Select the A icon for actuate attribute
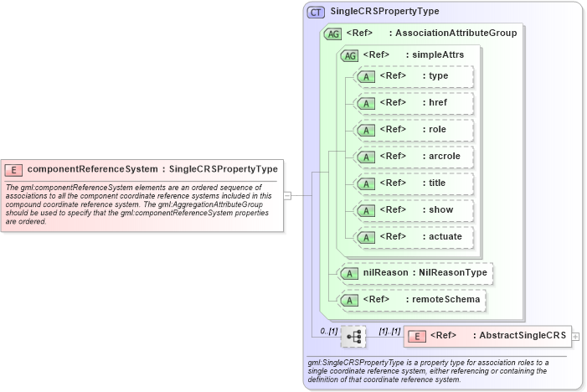This screenshot has width=587, height=392. click(x=366, y=238)
